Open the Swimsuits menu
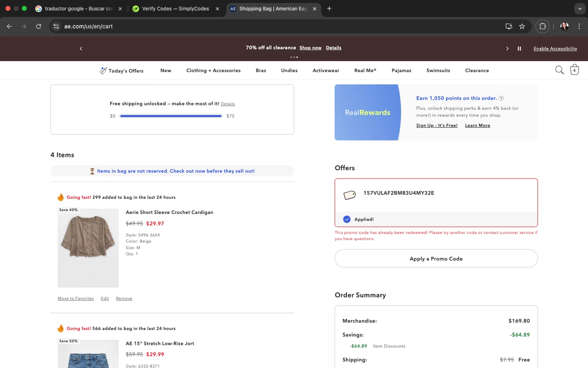This screenshot has height=368, width=588. (x=438, y=71)
